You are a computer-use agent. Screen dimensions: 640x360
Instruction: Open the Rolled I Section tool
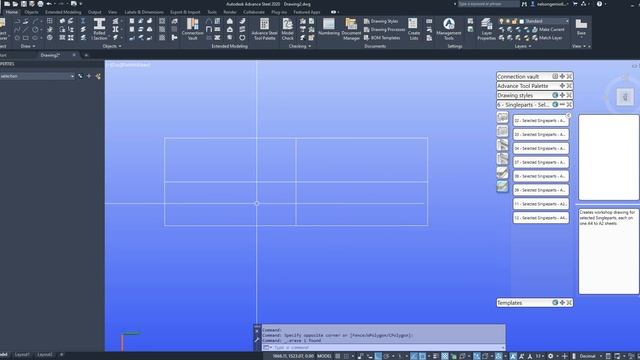pos(99,29)
